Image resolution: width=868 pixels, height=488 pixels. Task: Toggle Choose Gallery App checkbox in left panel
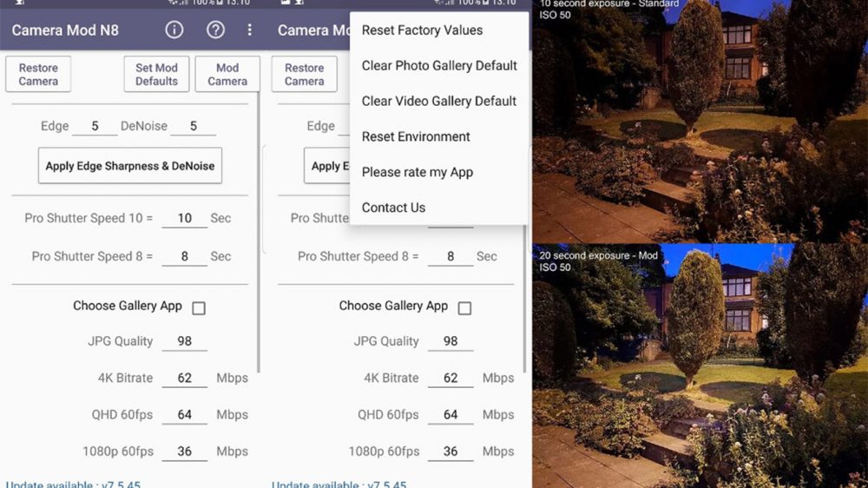point(199,308)
